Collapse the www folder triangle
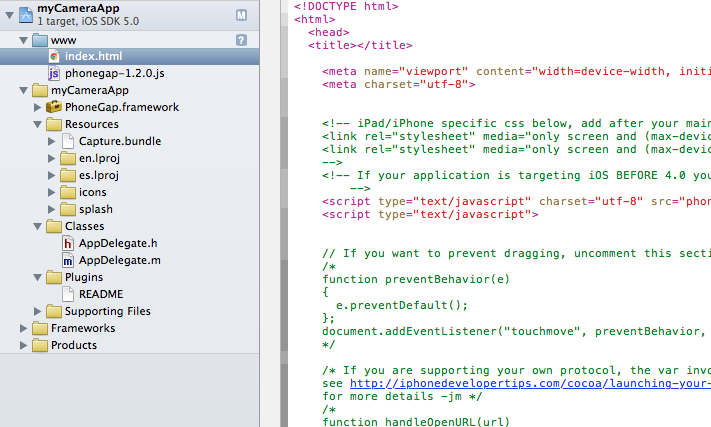 pyautogui.click(x=24, y=40)
